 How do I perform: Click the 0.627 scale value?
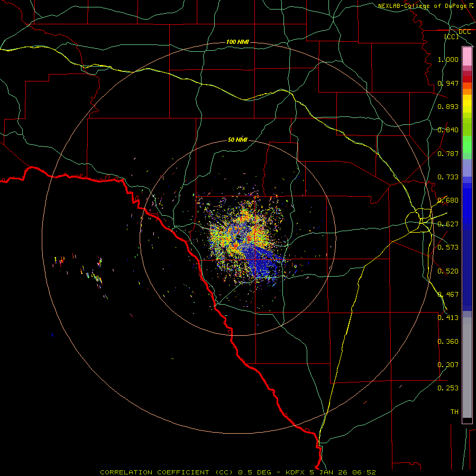coord(448,224)
